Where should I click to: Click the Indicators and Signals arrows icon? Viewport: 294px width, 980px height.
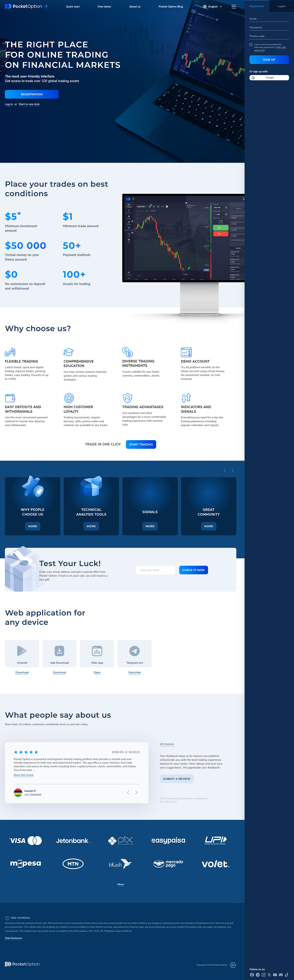pos(186,398)
